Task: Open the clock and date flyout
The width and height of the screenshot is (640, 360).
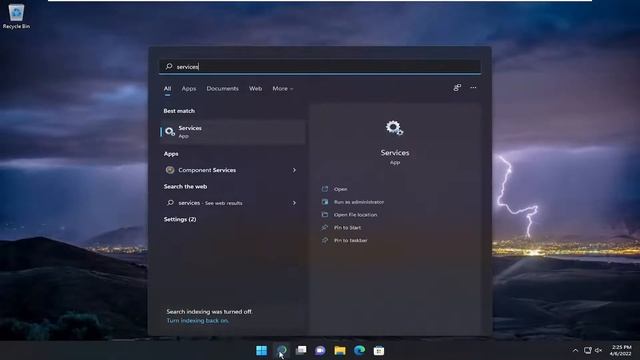Action: click(x=621, y=351)
